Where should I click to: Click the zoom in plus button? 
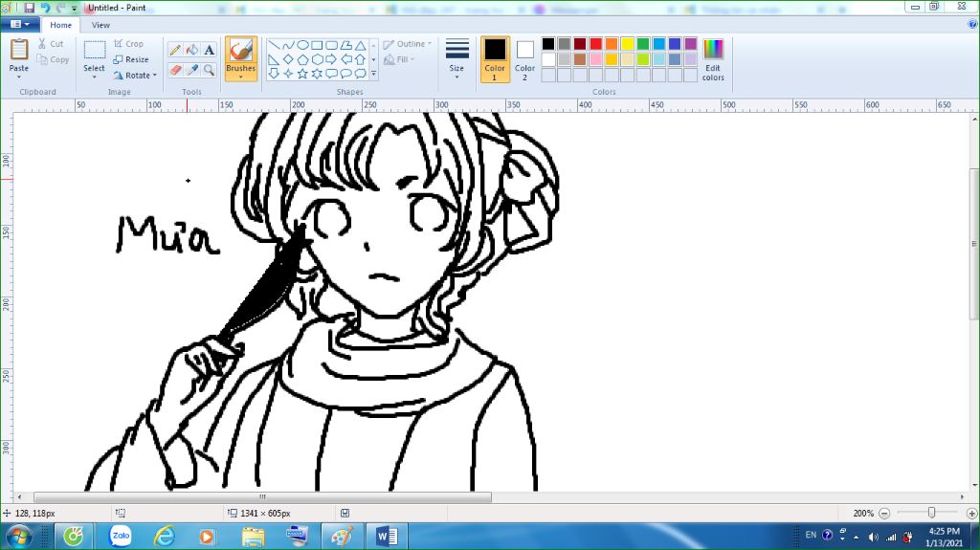coord(972,513)
